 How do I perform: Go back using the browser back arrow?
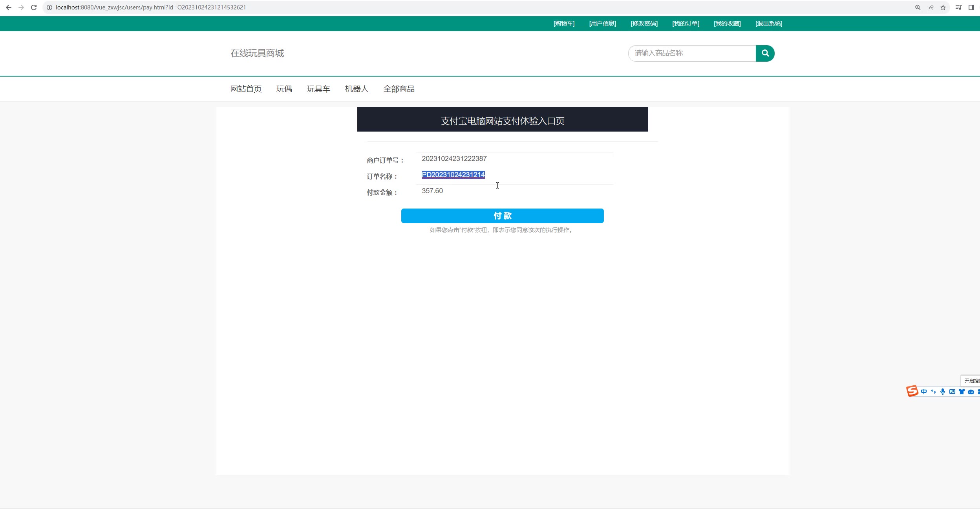9,7
